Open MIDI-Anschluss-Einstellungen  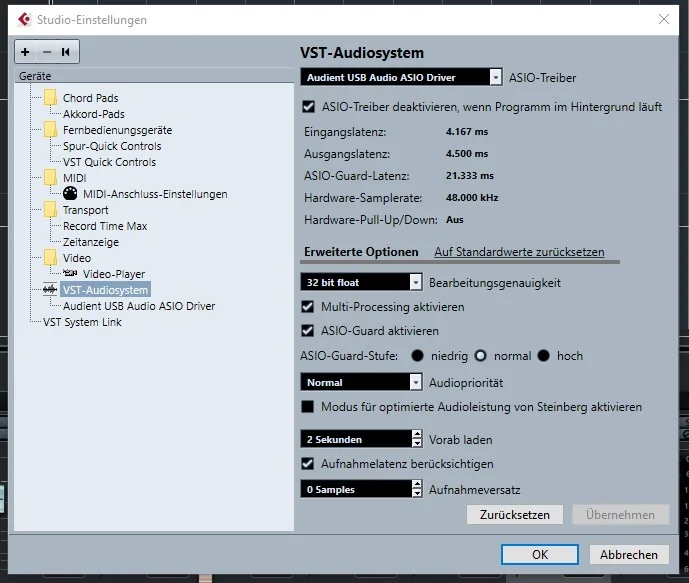[x=155, y=194]
